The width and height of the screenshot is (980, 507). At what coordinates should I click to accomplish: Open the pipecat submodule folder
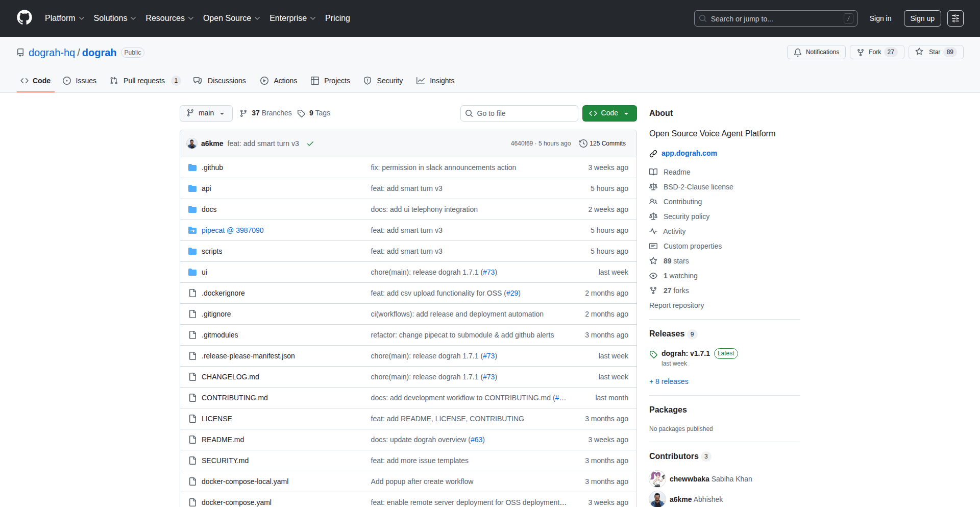point(232,230)
